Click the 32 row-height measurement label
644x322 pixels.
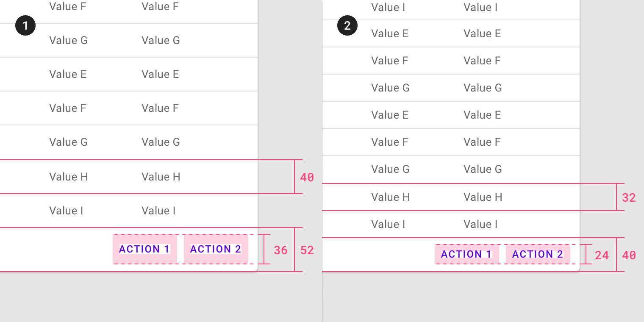click(629, 198)
